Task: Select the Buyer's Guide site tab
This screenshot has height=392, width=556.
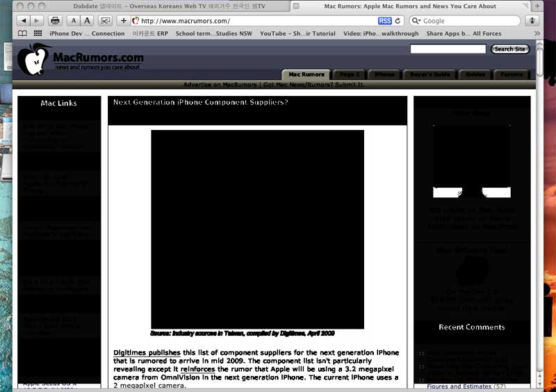Action: (430, 74)
